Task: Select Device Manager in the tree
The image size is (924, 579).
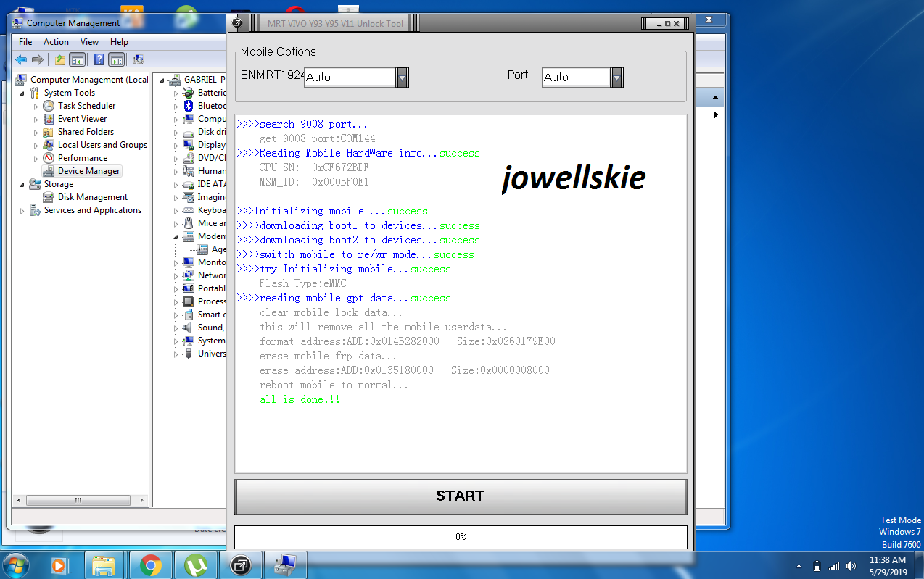Action: pos(88,171)
